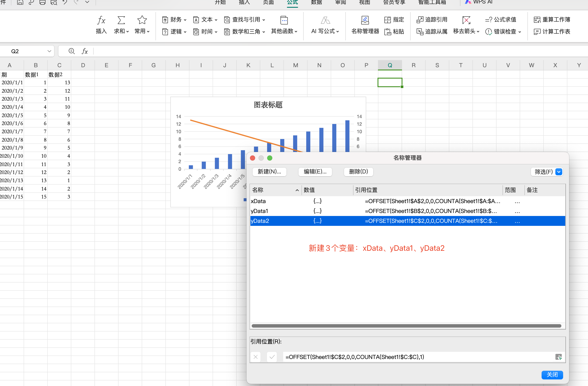This screenshot has width=588, height=386.
Task: Open the Name Box cell dropdown
Action: coord(49,51)
